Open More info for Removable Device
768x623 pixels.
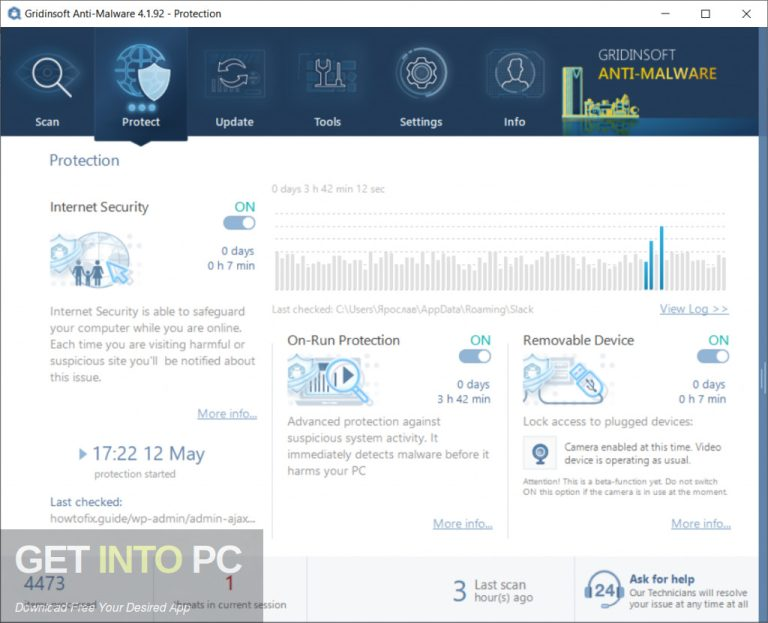pyautogui.click(x=701, y=524)
